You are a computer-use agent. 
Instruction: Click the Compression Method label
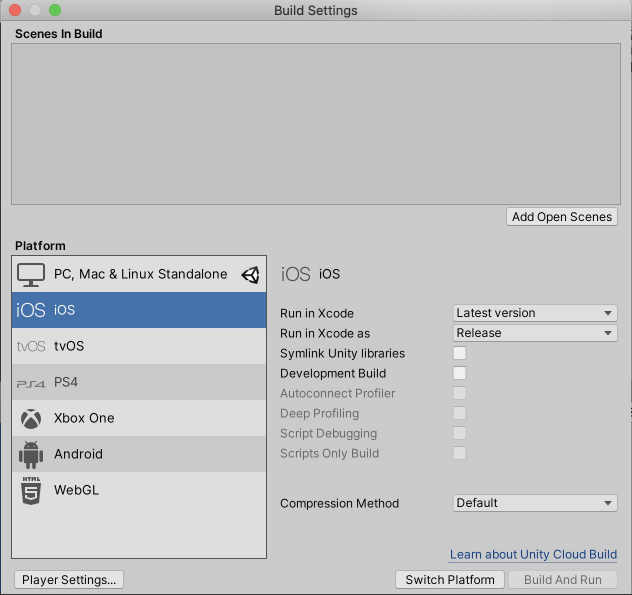(339, 503)
